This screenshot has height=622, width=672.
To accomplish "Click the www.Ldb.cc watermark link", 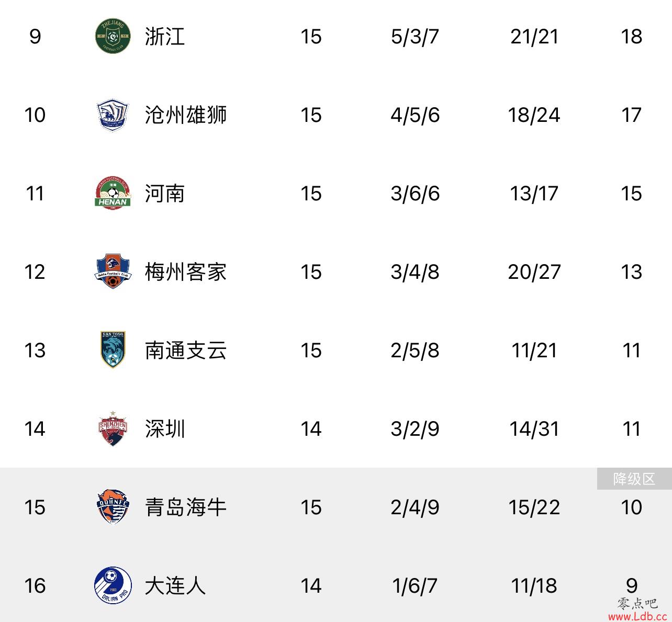I will point(637,616).
